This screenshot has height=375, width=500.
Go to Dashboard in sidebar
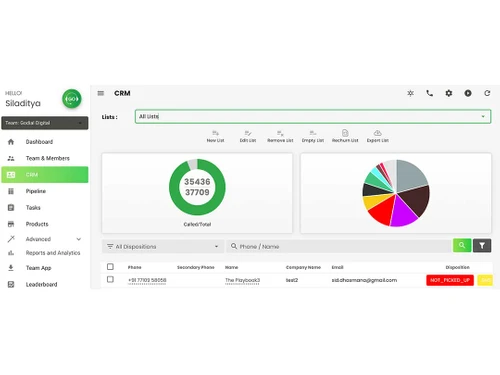click(x=45, y=142)
